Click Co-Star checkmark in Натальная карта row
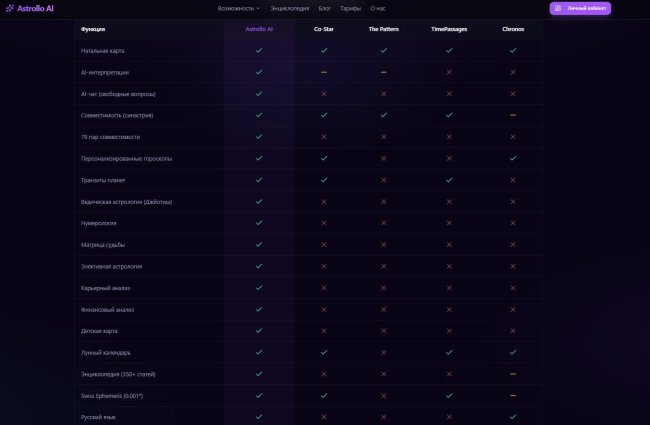650x425 pixels. pyautogui.click(x=324, y=51)
